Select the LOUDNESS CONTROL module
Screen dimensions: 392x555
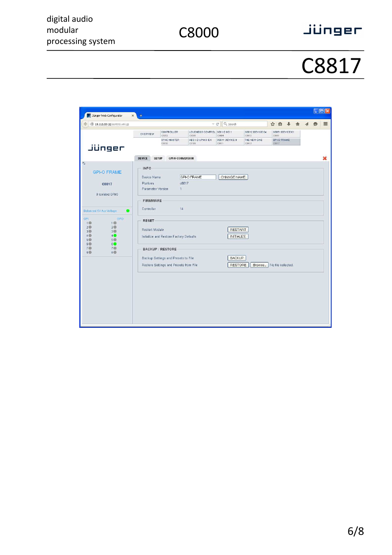202,134
